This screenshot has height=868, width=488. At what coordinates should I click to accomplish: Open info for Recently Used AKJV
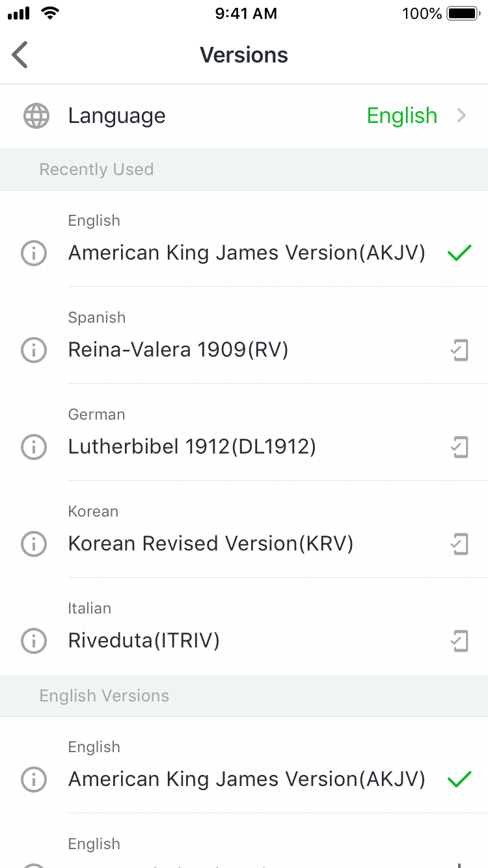(x=34, y=252)
